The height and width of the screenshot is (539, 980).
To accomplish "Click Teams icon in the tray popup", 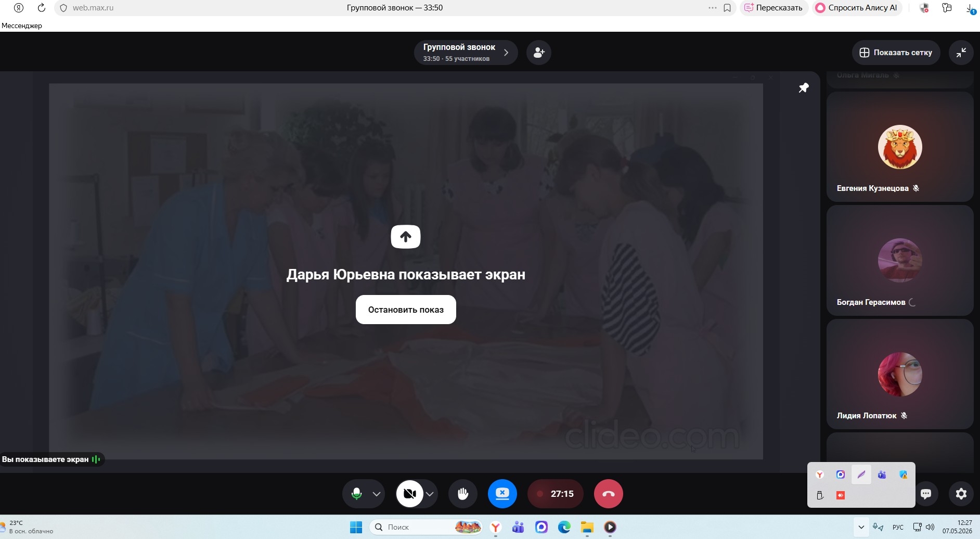I will pyautogui.click(x=882, y=474).
